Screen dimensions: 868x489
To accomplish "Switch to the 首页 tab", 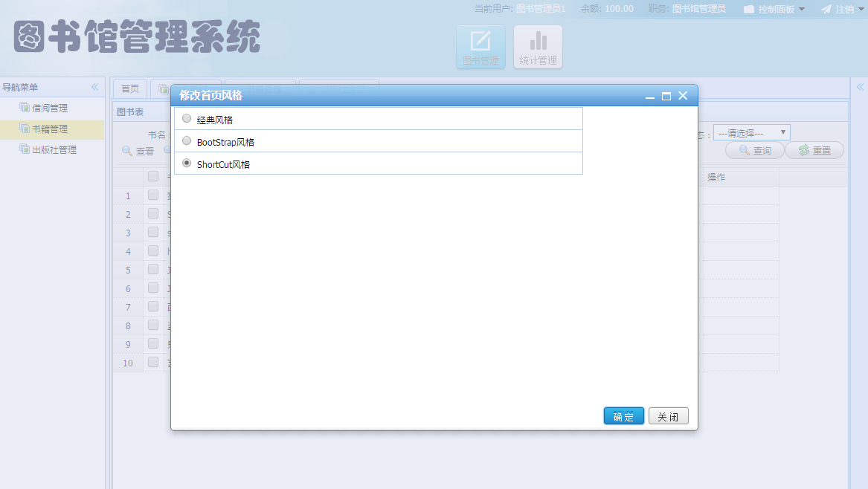I will pyautogui.click(x=129, y=87).
